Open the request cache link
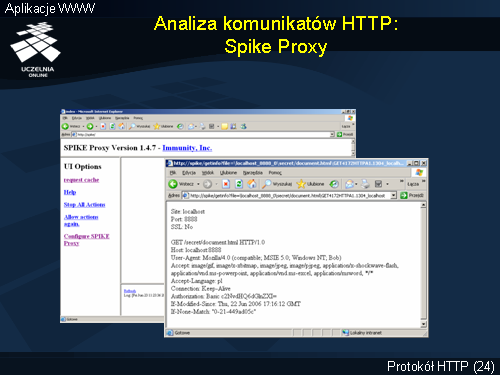Image resolution: width=500 pixels, height=375 pixels. pos(81,180)
